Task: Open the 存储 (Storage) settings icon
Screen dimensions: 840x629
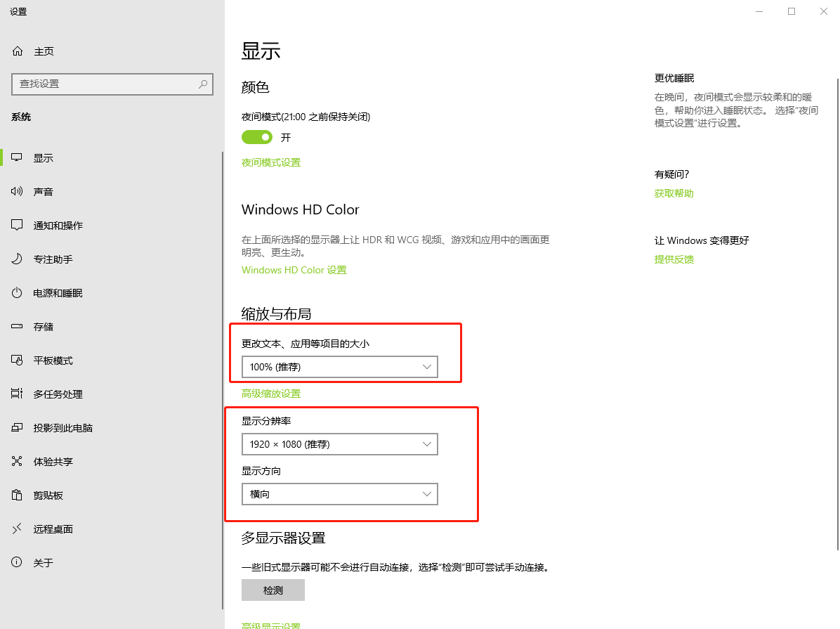Action: coord(16,326)
